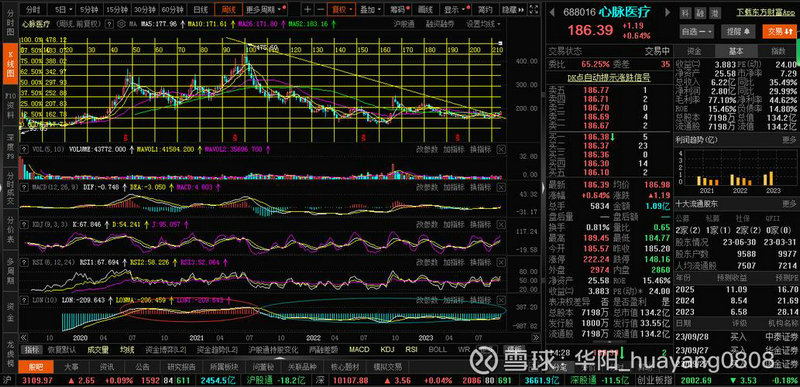Click 换指标 on the RSI panel
The height and width of the screenshot is (387, 800).
481,262
